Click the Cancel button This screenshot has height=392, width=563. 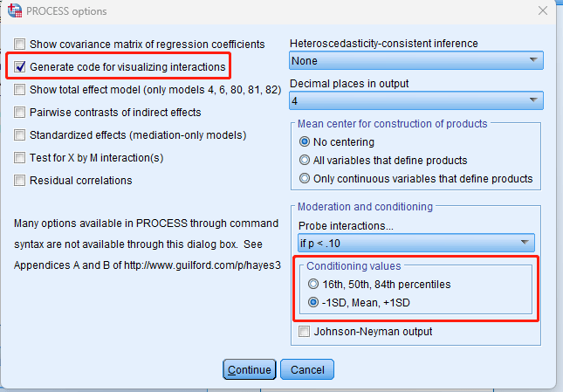pos(307,369)
